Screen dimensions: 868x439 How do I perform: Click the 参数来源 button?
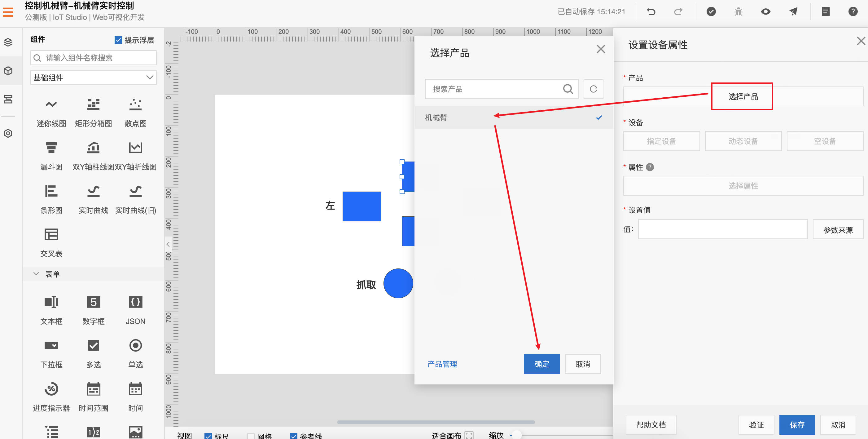(x=838, y=230)
